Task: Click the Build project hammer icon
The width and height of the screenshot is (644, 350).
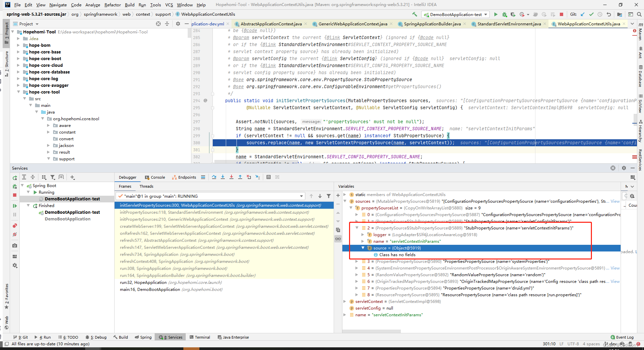Action: (x=415, y=14)
